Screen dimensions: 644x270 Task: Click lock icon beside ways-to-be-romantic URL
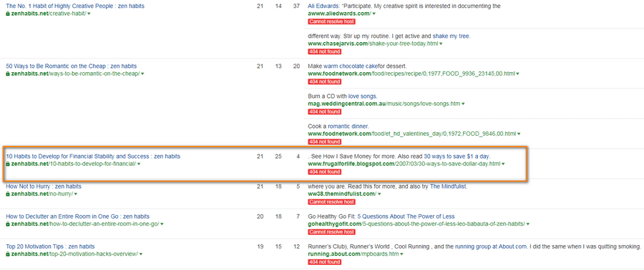8,74
